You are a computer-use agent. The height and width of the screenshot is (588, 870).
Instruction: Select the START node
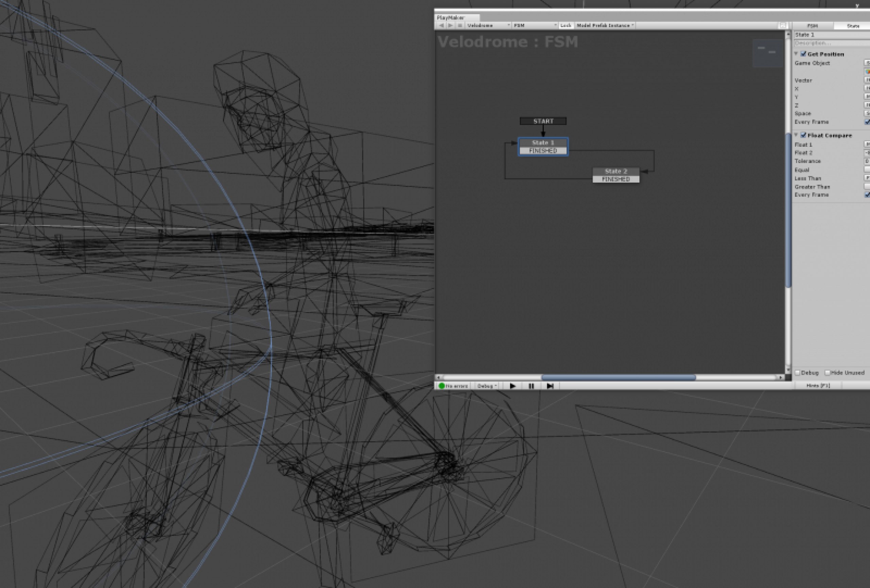(x=543, y=121)
